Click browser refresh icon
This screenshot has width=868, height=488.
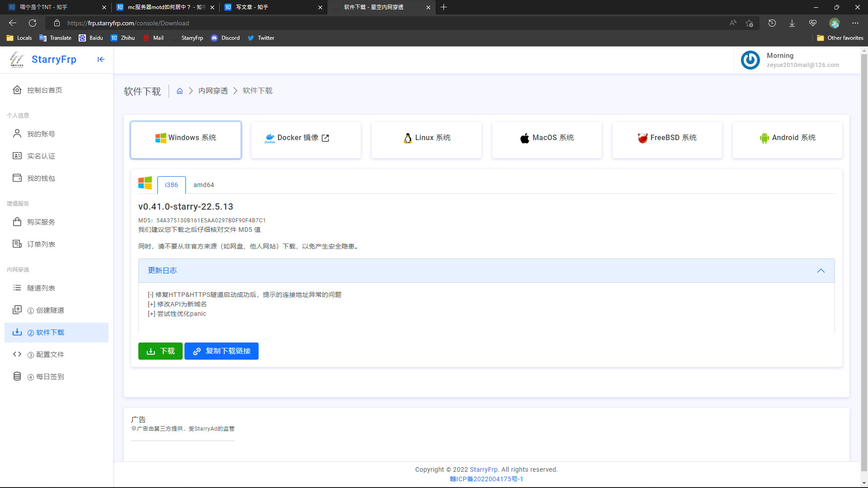coord(33,23)
